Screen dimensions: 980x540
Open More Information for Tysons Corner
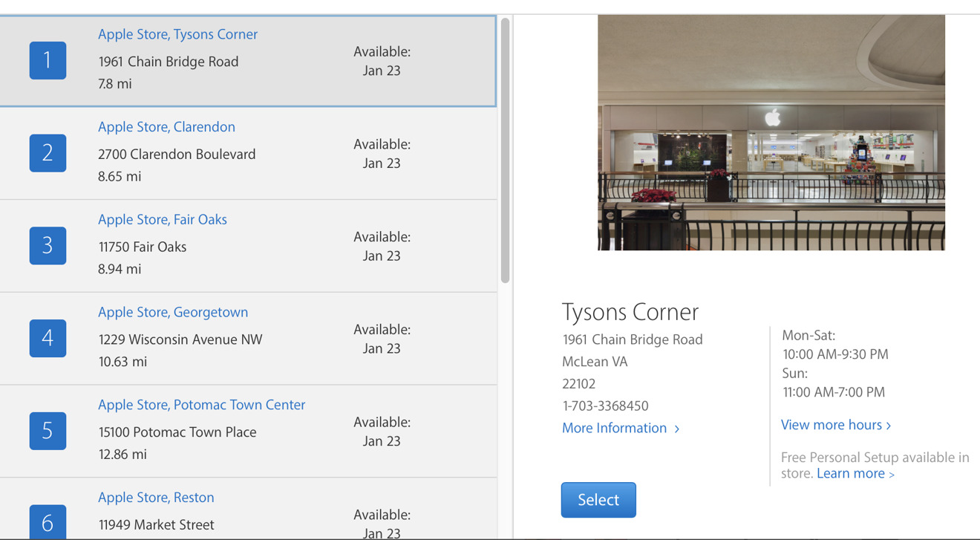(621, 428)
